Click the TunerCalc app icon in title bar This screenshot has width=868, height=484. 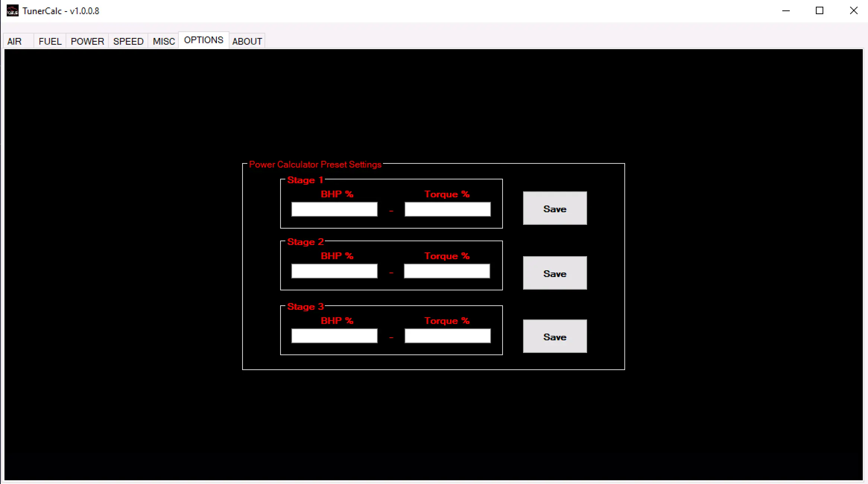[12, 11]
